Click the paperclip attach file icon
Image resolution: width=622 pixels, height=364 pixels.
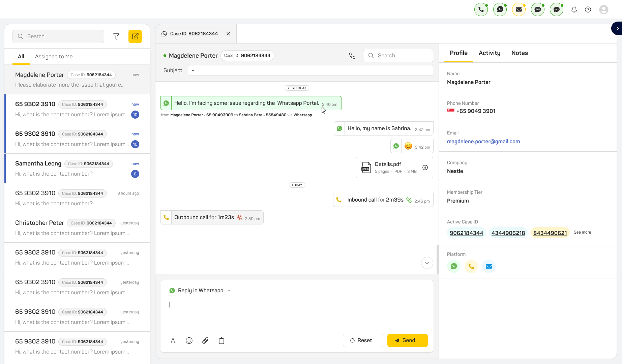pyautogui.click(x=205, y=340)
